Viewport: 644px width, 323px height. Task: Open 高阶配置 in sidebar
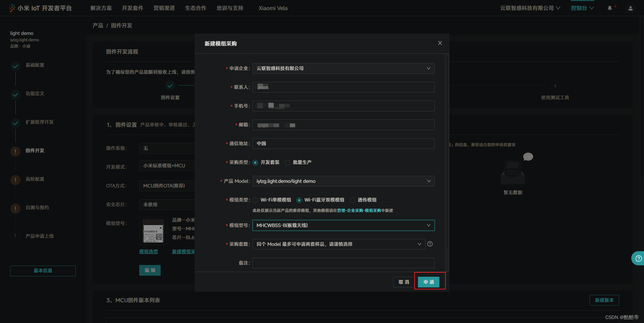(35, 179)
